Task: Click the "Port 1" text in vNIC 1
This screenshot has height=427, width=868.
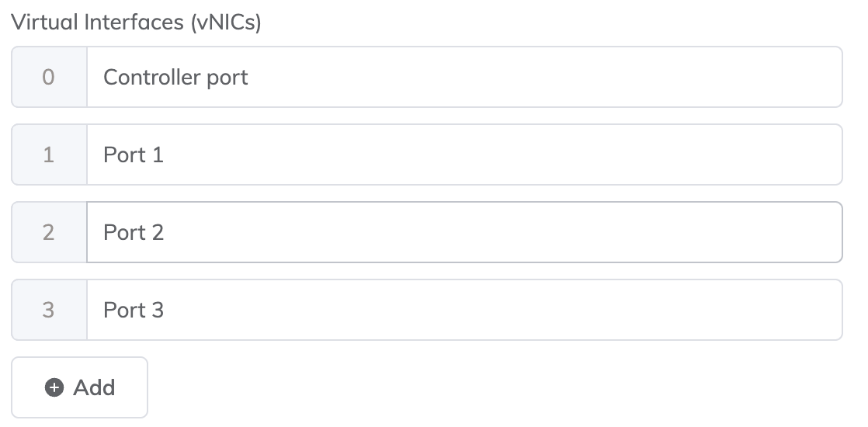Action: point(134,155)
